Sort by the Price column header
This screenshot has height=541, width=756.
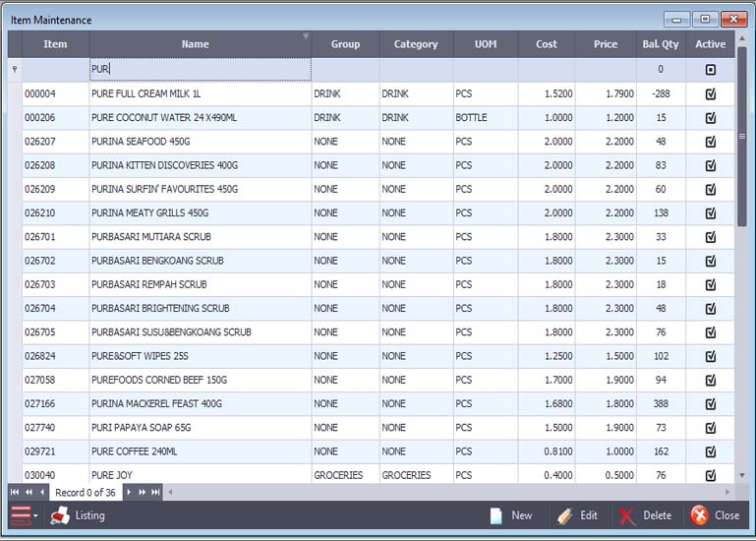(x=606, y=44)
